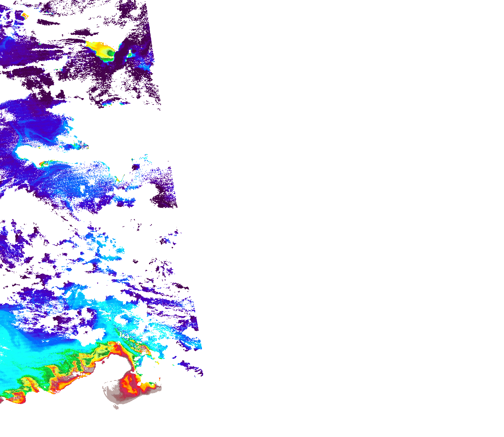Click the dark purple horizontal streak near top-left

pos(48,22)
